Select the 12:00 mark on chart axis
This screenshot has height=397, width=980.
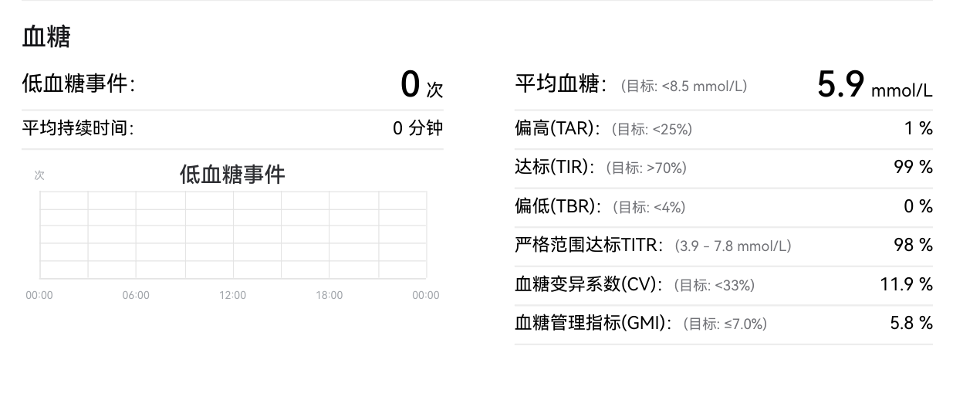tap(232, 295)
